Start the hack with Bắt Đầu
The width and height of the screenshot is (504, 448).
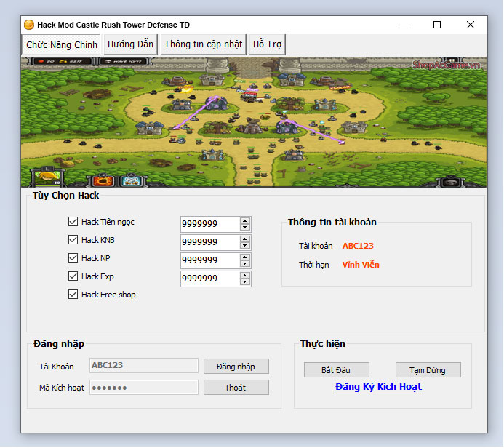click(337, 370)
